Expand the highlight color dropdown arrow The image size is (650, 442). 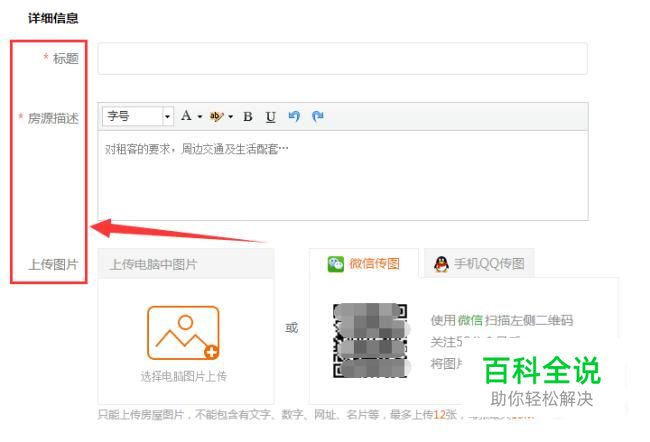click(230, 117)
